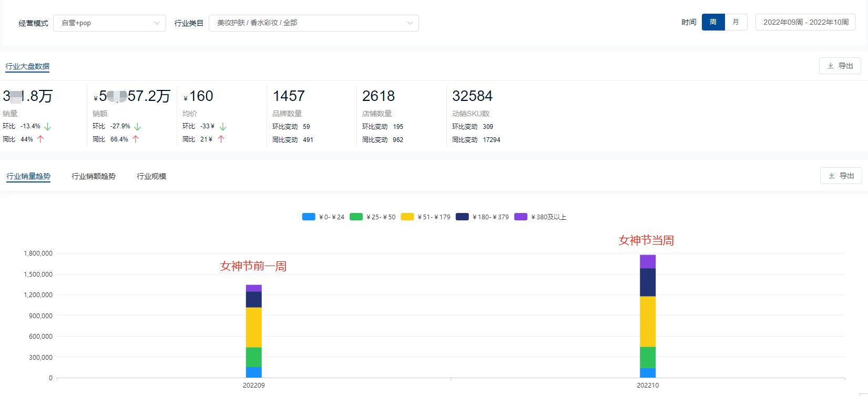Click red up arrow next to 销额 同比 66.4%
The height and width of the screenshot is (396, 868).
tap(136, 139)
